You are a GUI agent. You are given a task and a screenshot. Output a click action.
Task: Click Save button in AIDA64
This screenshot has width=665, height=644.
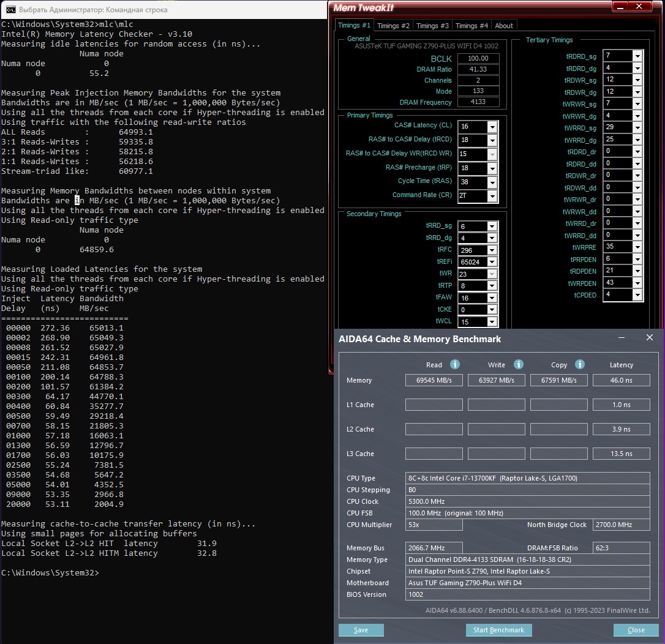click(361, 630)
